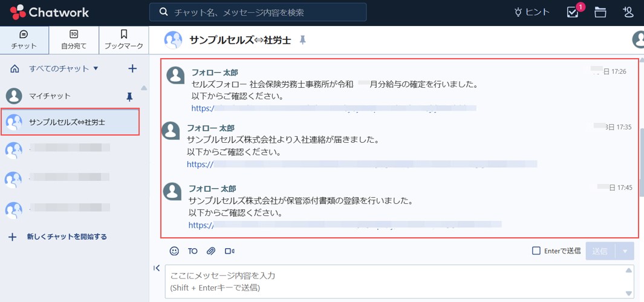Click avatar of the 17:35 message
644x302 pixels.
(171, 131)
